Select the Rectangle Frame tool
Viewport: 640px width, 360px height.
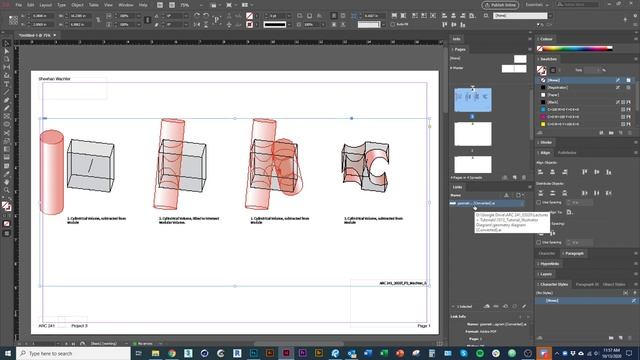tap(7, 117)
